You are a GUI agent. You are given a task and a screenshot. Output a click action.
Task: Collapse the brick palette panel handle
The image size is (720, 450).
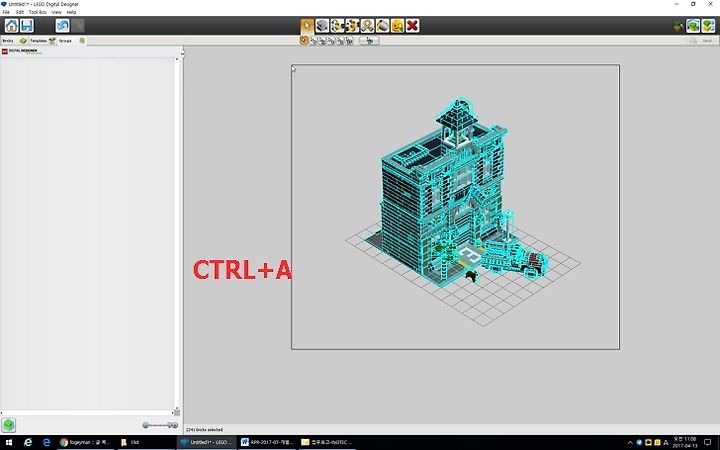pyautogui.click(x=182, y=54)
